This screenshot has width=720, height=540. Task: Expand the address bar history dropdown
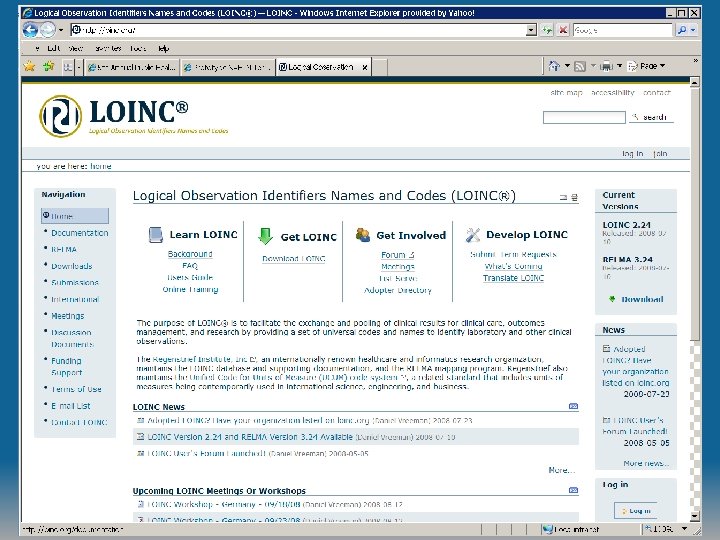pyautogui.click(x=531, y=30)
